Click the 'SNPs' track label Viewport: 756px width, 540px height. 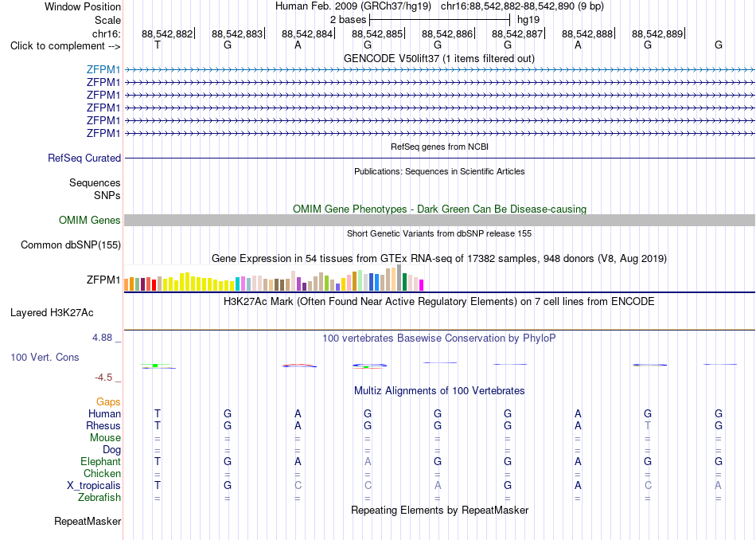tap(107, 195)
